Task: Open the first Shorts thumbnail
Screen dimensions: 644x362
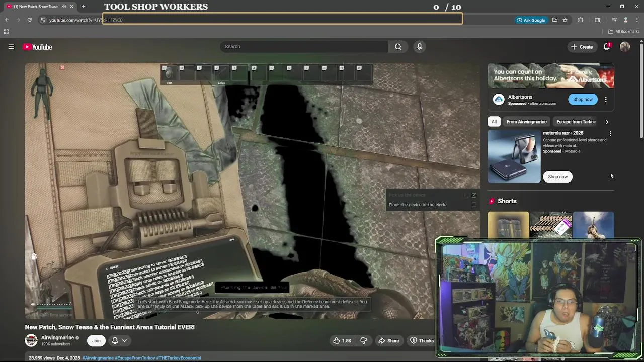Action: [508, 224]
